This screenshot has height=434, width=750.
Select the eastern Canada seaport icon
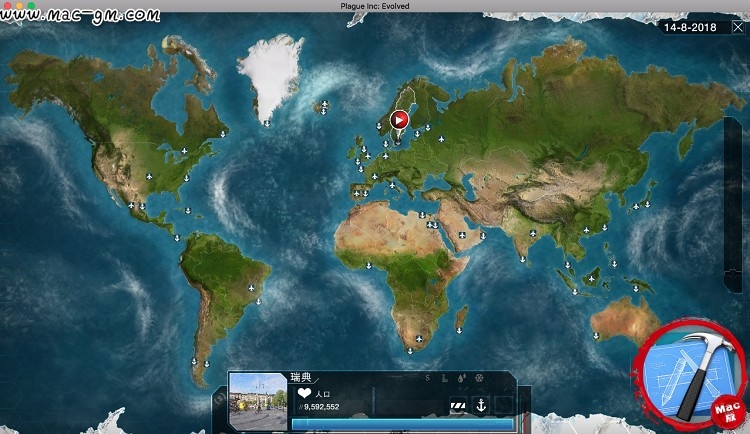coord(222,134)
